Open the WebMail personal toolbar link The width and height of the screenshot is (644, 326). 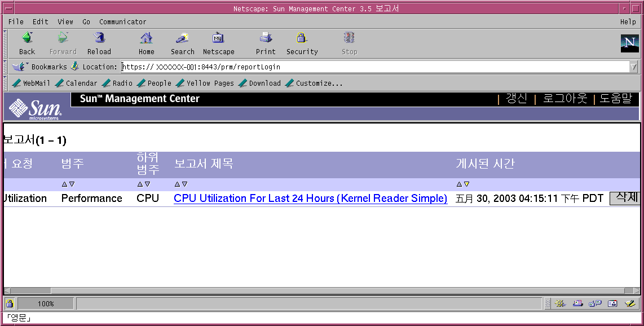coord(31,83)
